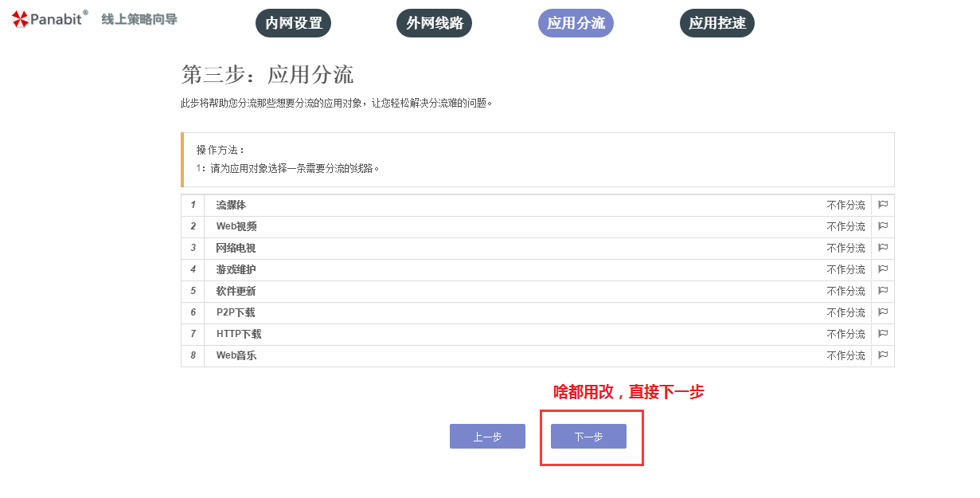Select the 软件更新 application name
The width and height of the screenshot is (980, 498).
click(236, 291)
